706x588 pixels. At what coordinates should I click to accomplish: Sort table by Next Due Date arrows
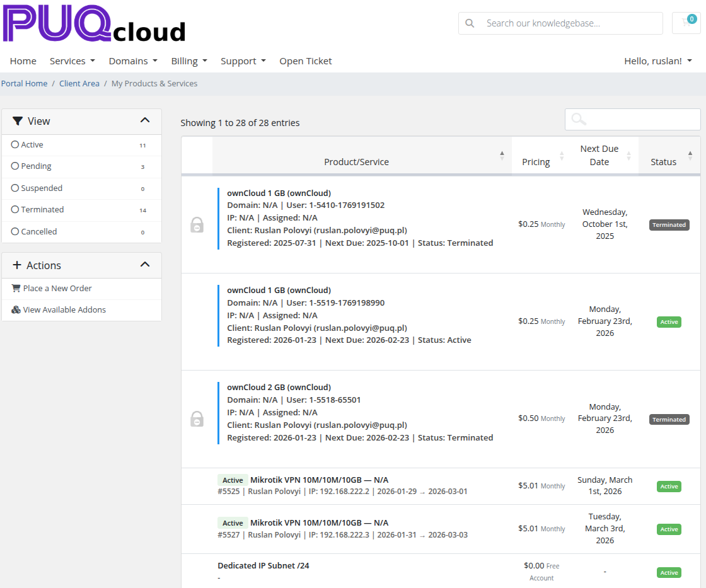(x=628, y=155)
